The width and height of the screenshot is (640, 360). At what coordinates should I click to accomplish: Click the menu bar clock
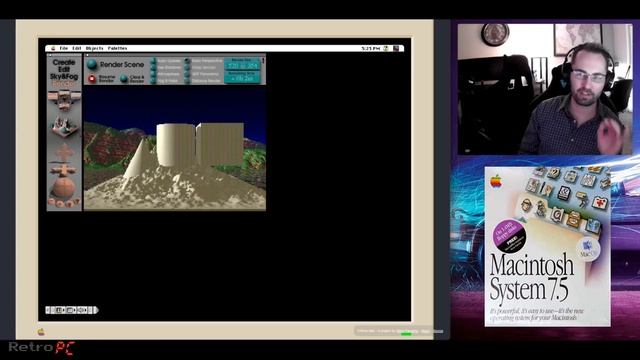pyautogui.click(x=371, y=48)
